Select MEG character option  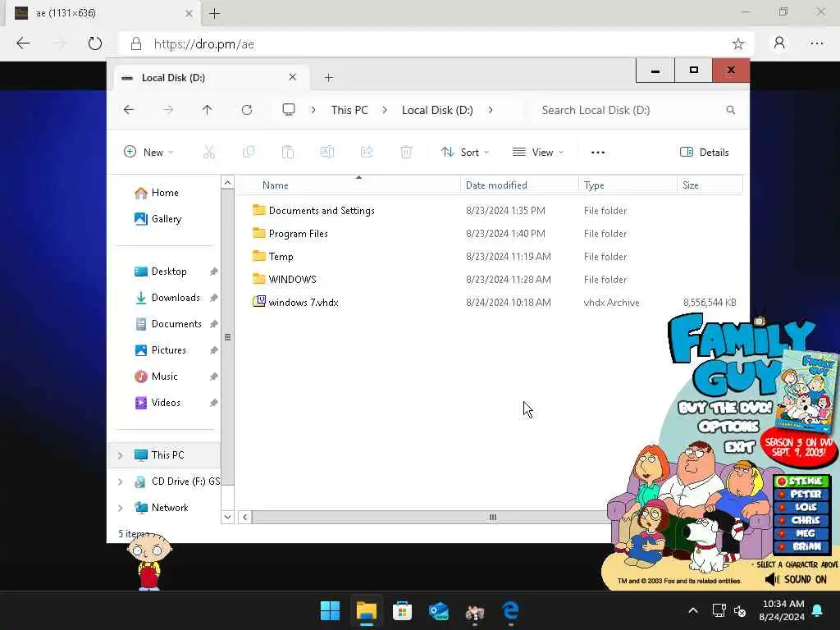pyautogui.click(x=801, y=533)
